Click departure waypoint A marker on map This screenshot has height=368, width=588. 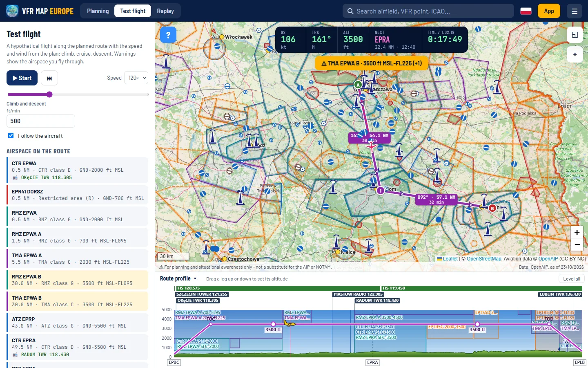[358, 85]
